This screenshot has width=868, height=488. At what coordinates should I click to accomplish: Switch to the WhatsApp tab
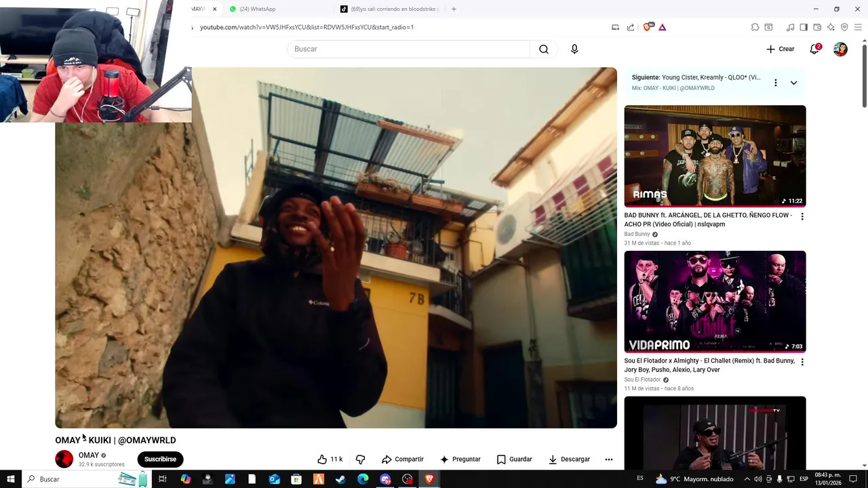pyautogui.click(x=258, y=9)
